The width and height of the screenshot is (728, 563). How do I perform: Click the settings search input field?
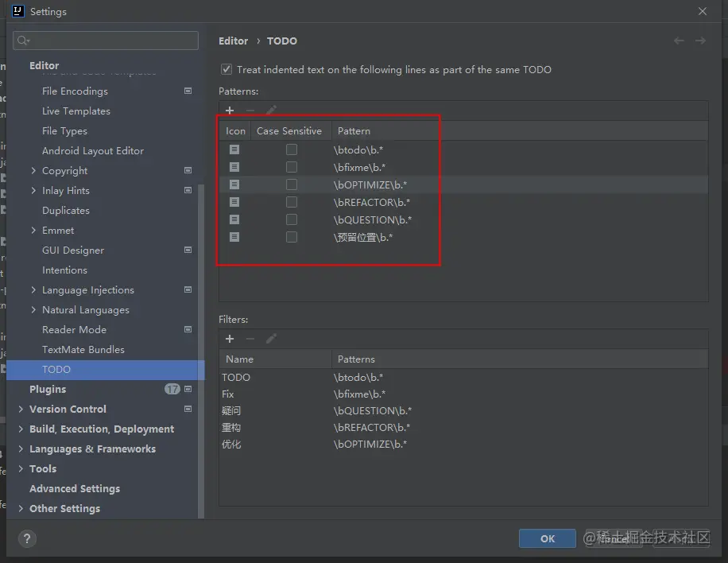pos(106,41)
